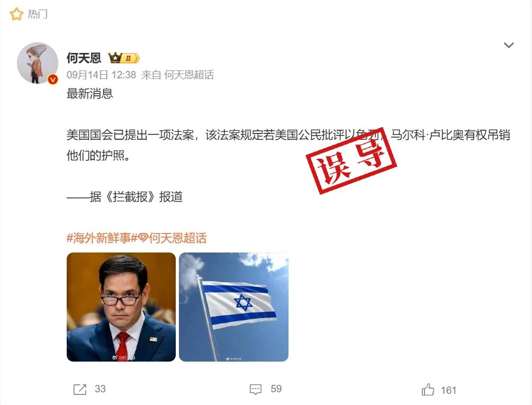Click the like count 161
The height and width of the screenshot is (405, 532).
(x=448, y=390)
